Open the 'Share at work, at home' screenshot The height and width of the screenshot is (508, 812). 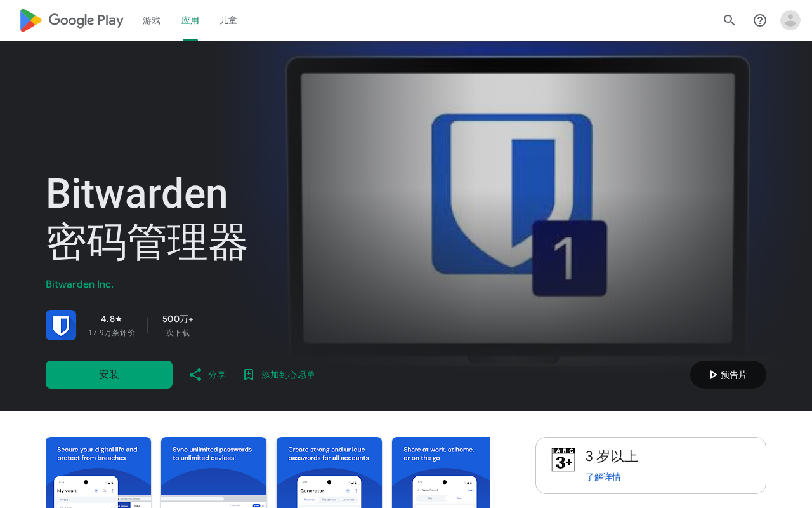(x=441, y=472)
